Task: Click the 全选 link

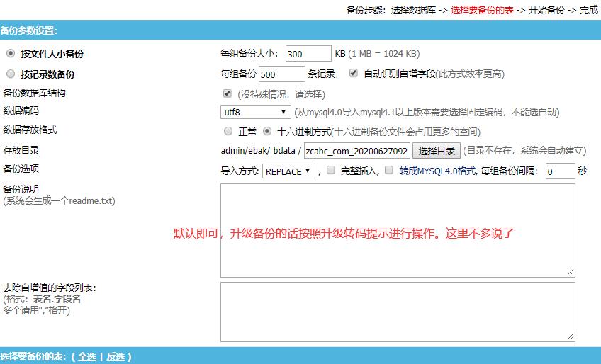Action: coord(86,357)
